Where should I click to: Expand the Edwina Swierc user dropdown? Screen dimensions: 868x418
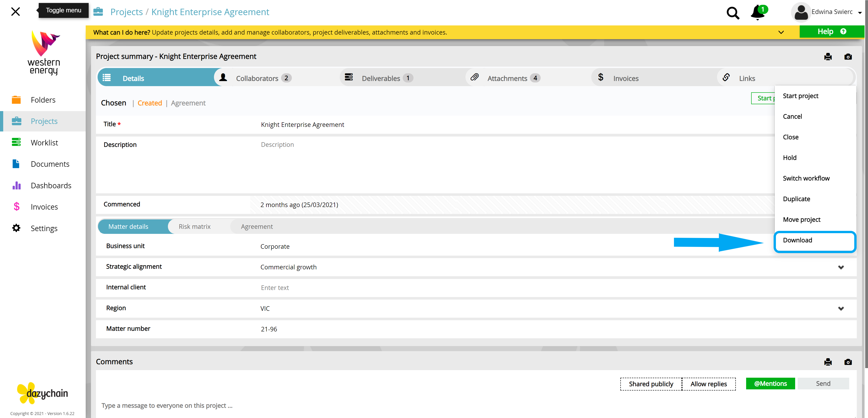click(860, 13)
